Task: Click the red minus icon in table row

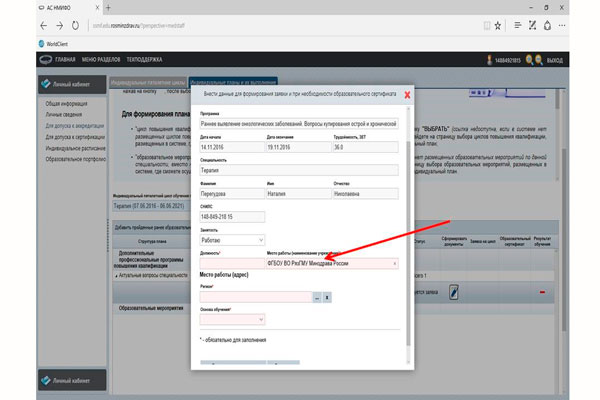Action: point(542,292)
